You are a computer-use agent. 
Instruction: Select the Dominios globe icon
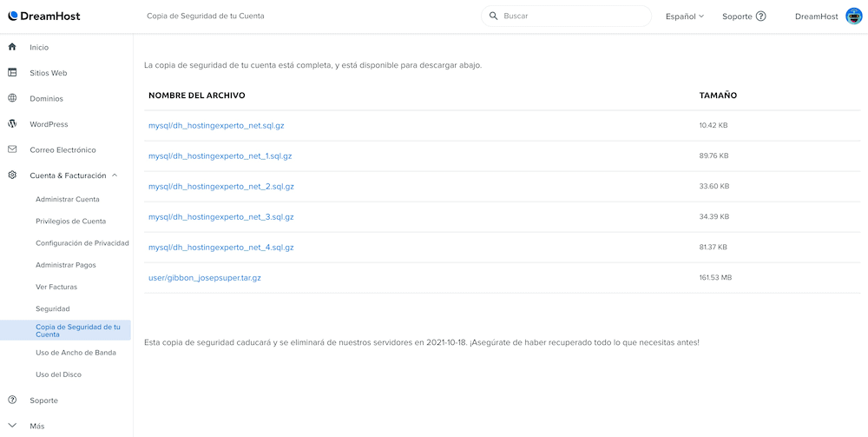point(12,98)
